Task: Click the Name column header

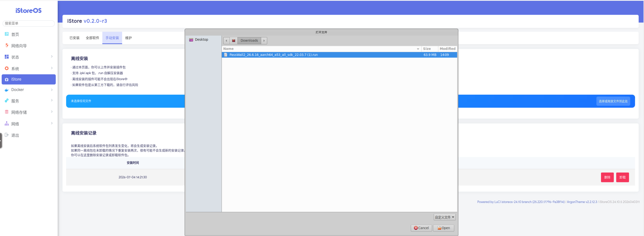Action: (321, 49)
